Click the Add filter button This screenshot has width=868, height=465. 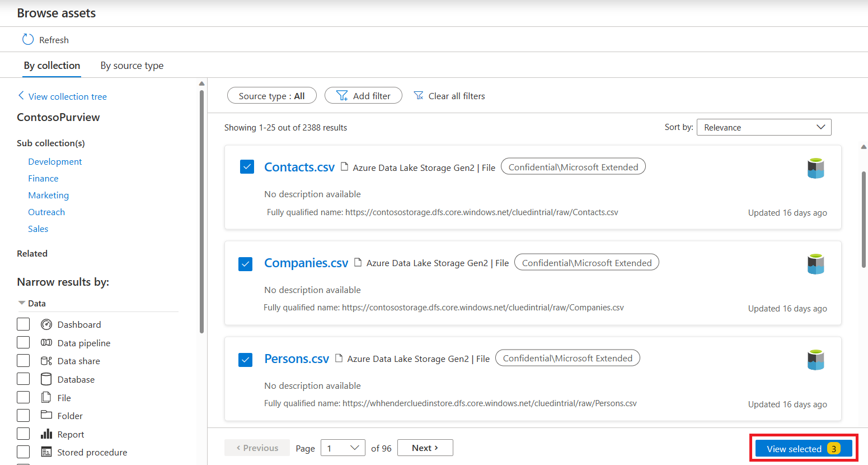363,96
